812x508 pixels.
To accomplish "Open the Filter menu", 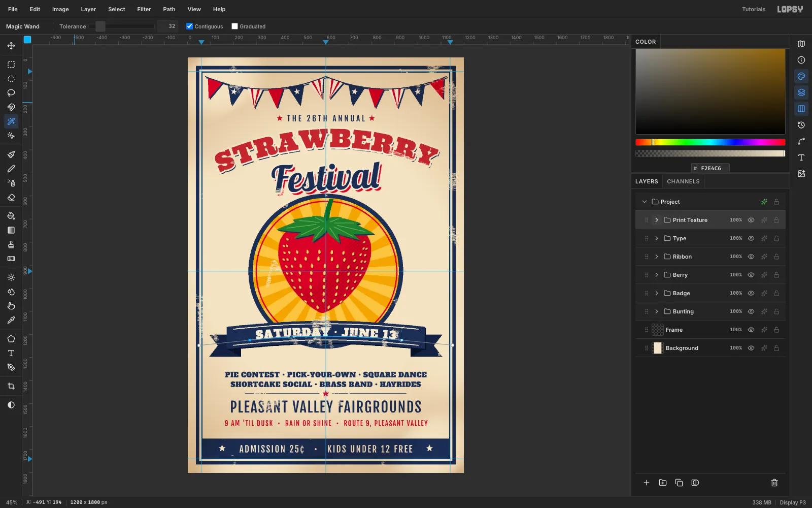I will coord(144,9).
